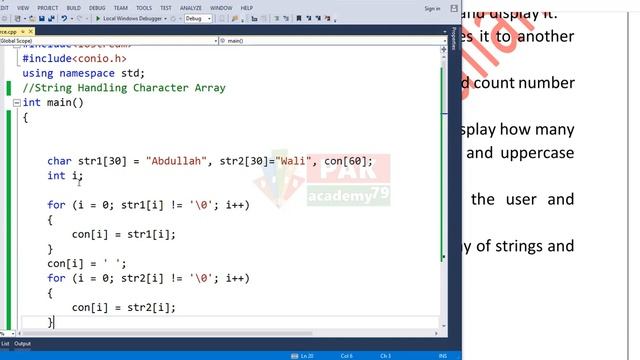This screenshot has height=360, width=640.
Task: Click the editor scroll down arrow
Action: [444, 326]
